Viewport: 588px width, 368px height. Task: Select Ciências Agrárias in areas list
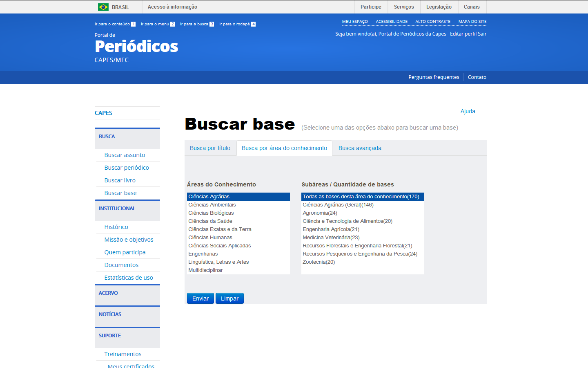pos(238,197)
